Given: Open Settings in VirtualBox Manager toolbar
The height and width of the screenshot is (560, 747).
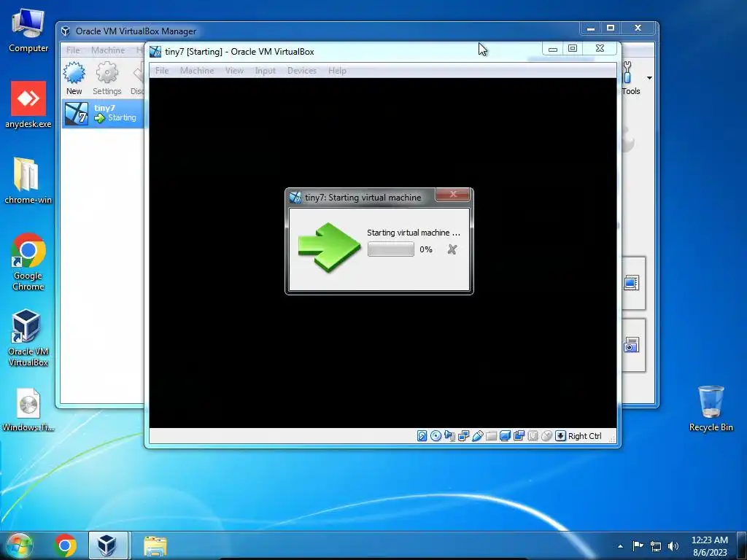Looking at the screenshot, I should pos(107,79).
